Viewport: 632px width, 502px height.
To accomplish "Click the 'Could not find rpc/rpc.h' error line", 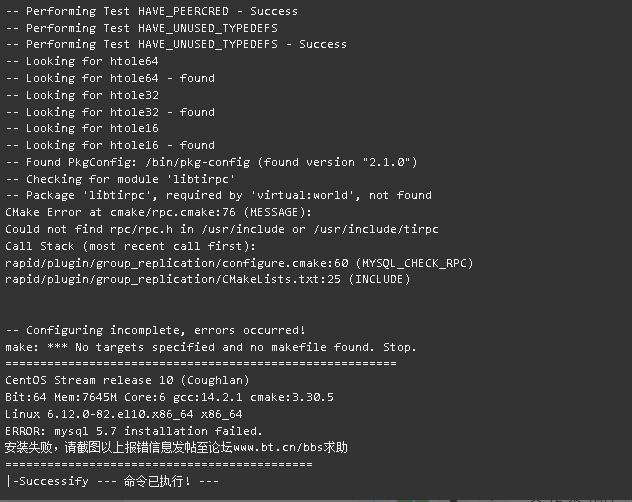I will click(222, 229).
